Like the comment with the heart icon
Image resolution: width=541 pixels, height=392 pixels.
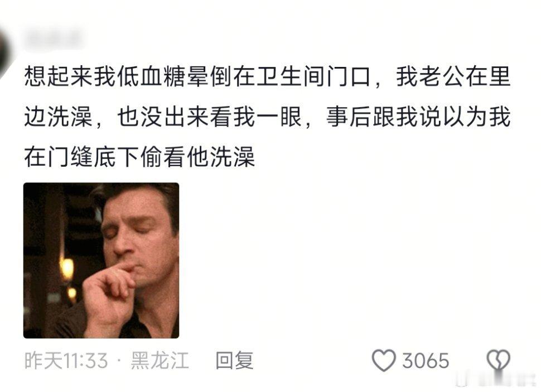tap(383, 360)
